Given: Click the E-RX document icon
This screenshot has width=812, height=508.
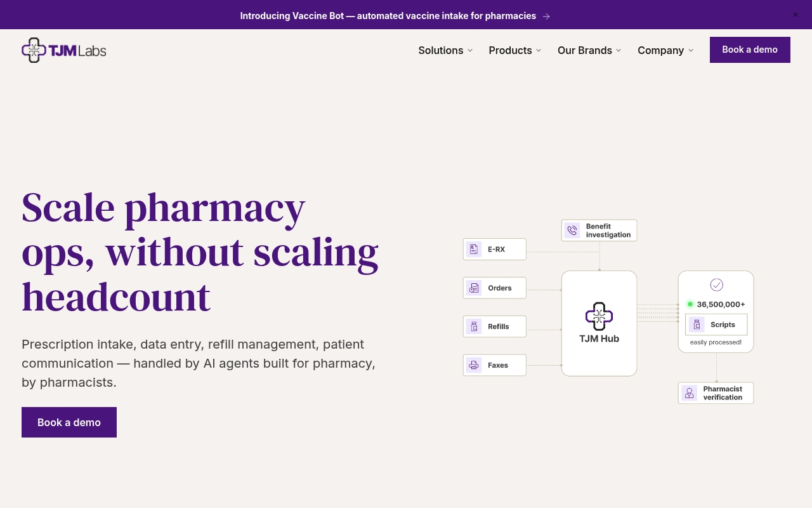Looking at the screenshot, I should tap(474, 249).
